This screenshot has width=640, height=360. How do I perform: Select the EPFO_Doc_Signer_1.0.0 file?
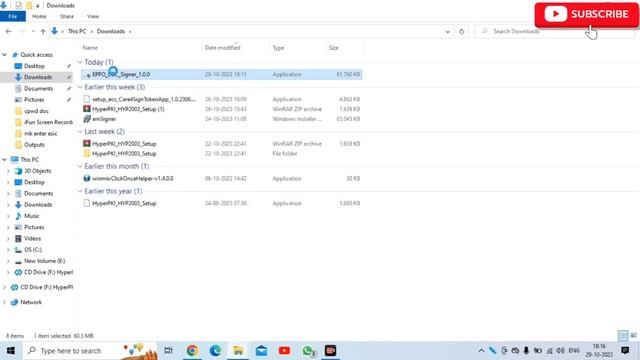[221, 74]
